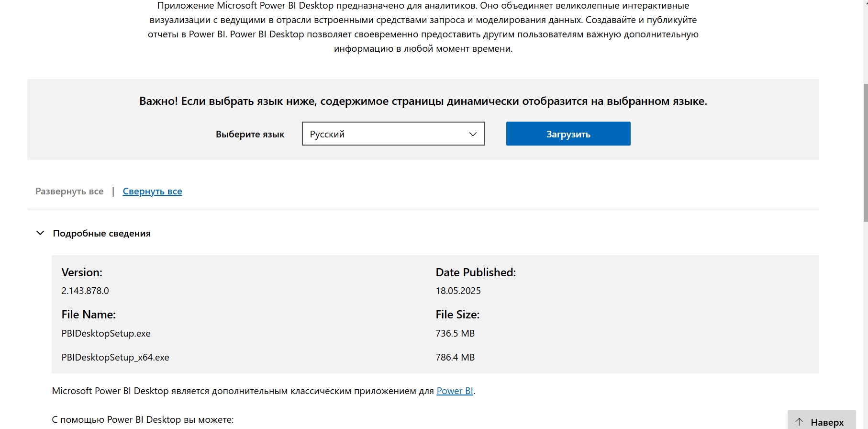Screen dimensions: 868x429
Task: Click the up arrow icon beside Наверх
Action: click(x=799, y=422)
